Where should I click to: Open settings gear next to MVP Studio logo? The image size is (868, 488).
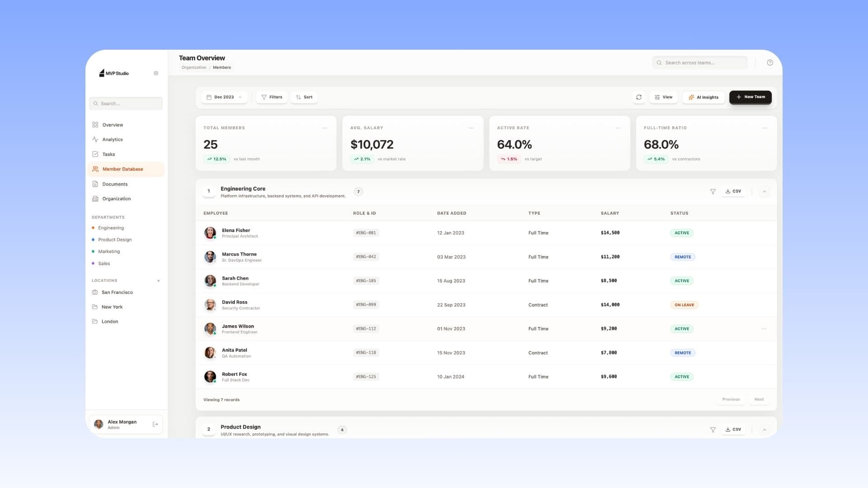(156, 73)
